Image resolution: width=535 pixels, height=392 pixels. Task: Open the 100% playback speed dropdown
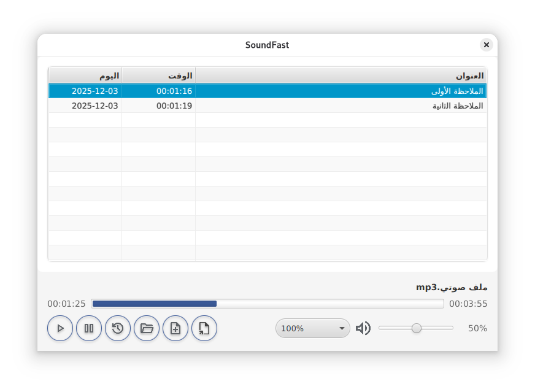(x=313, y=328)
